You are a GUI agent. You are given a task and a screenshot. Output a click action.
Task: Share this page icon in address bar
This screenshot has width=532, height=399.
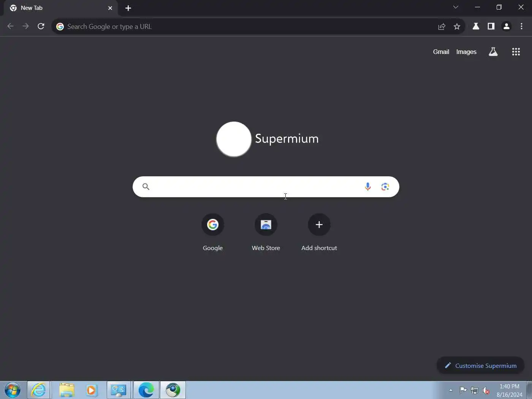pyautogui.click(x=442, y=27)
